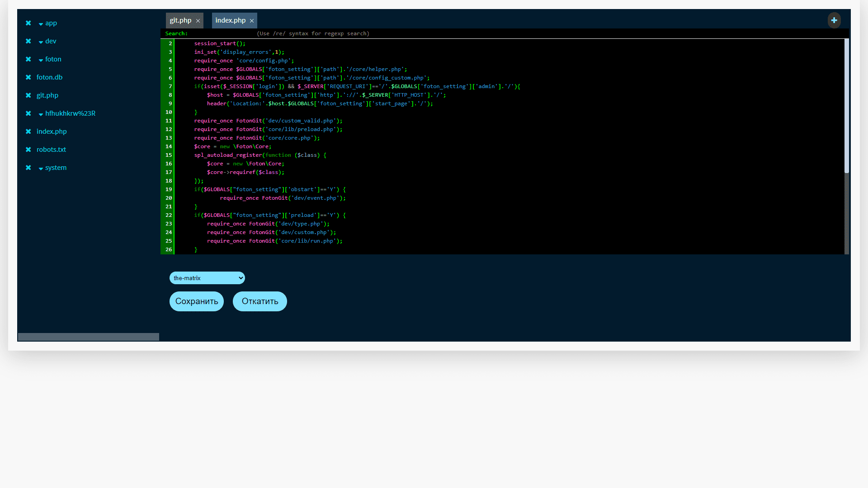Click the delete X icon beside foton.db
Screen dimensions: 868x488
(x=28, y=77)
